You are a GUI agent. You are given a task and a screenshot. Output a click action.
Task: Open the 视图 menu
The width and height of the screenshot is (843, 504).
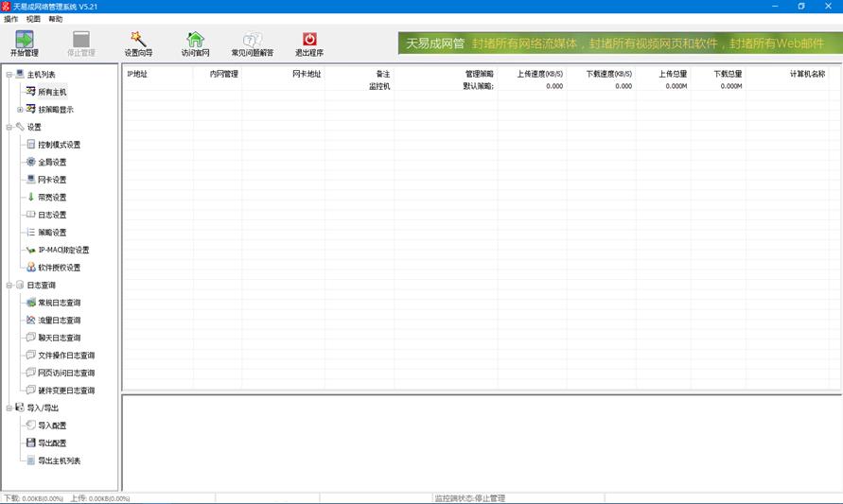(33, 19)
